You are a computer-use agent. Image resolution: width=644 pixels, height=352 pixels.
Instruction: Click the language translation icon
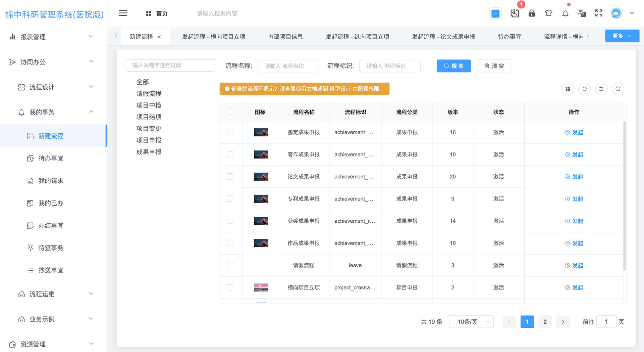582,13
